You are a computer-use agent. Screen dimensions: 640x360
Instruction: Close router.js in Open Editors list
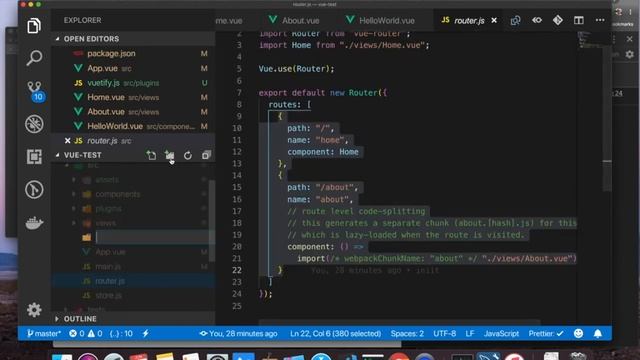67,141
